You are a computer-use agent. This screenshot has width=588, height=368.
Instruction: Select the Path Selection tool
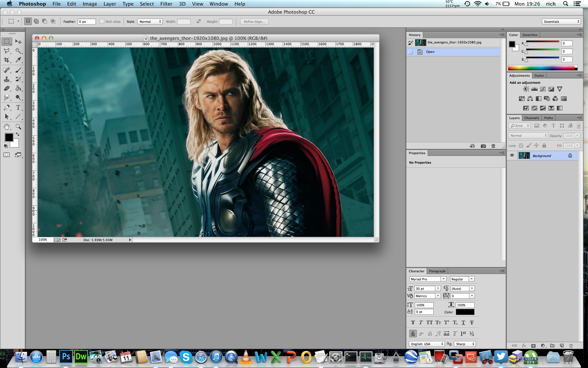click(6, 117)
